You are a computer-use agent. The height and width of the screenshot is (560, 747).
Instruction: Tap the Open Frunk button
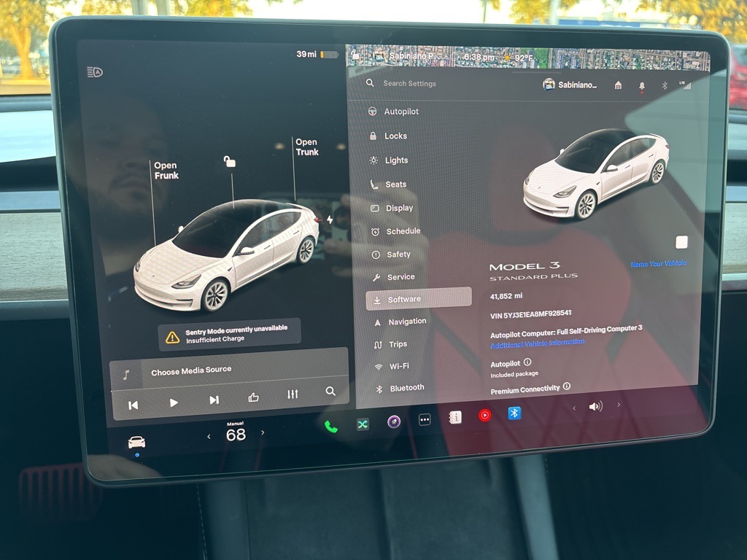coord(166,171)
